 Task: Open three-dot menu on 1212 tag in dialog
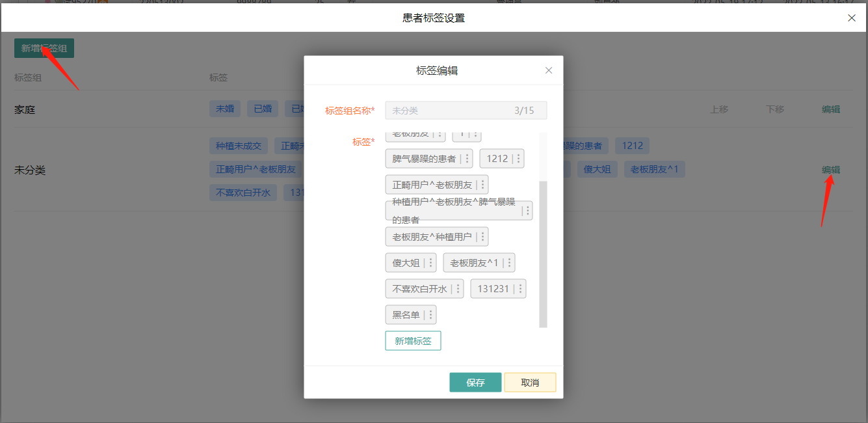(x=519, y=159)
